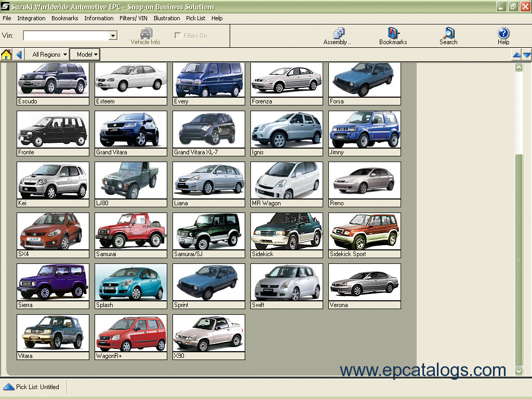Click the Home icon in navigation bar

[x=6, y=55]
